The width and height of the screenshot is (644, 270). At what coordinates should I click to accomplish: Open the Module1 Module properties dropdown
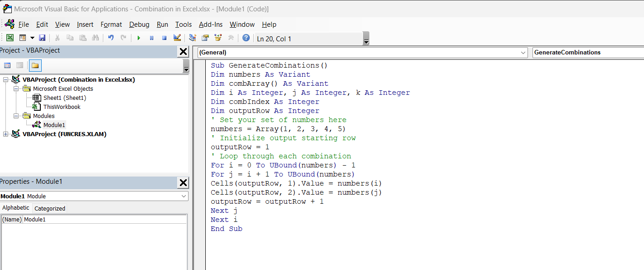(x=184, y=196)
